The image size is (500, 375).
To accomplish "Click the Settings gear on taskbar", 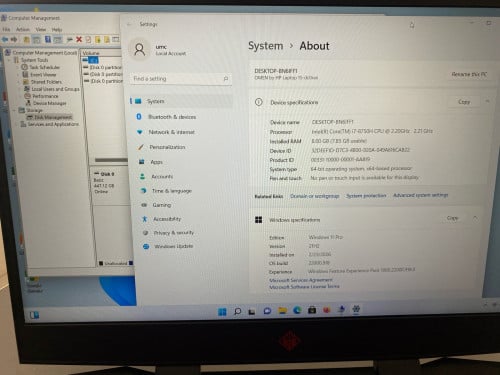I will pos(356,309).
